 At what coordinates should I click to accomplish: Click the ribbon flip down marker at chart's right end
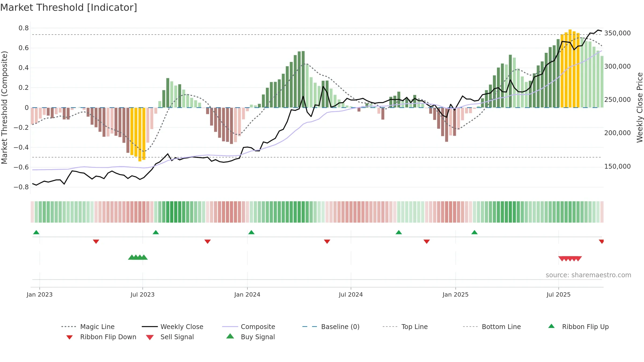(601, 242)
